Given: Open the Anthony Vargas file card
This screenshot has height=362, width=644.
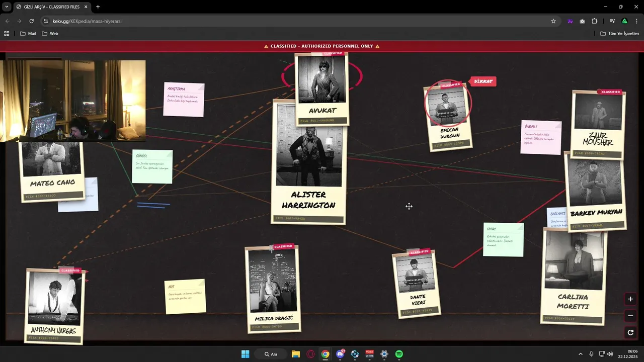Looking at the screenshot, I should click(54, 306).
